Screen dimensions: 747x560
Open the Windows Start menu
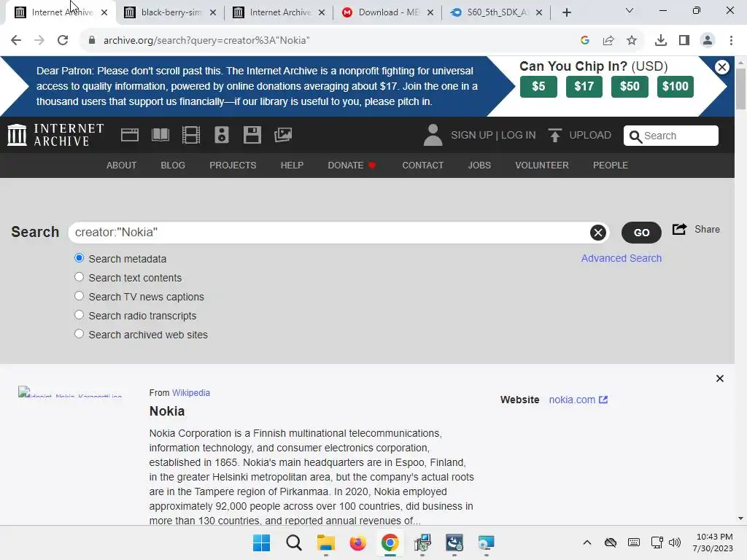[x=262, y=542]
